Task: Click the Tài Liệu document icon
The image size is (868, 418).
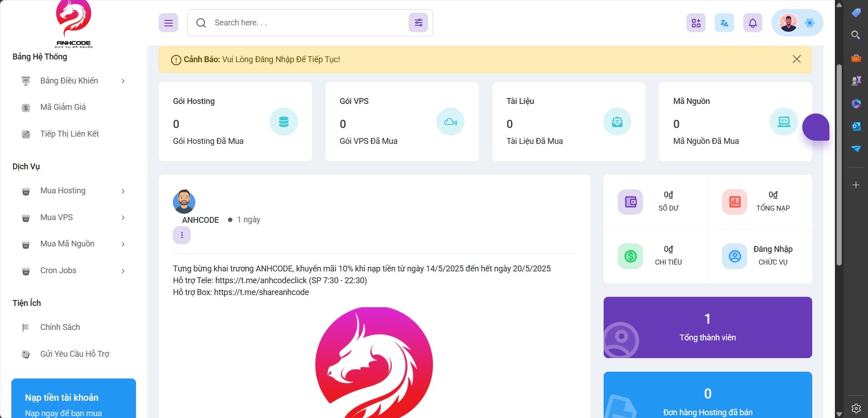Action: coord(617,122)
